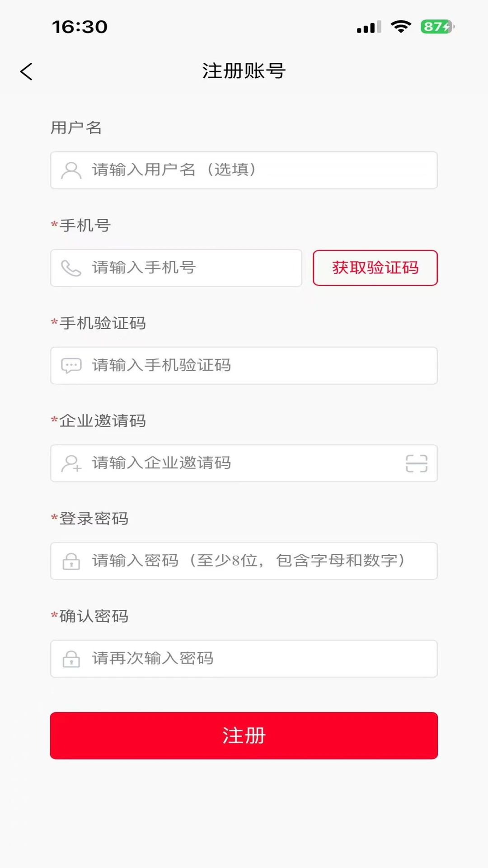Tap the scan QR icon in invitation field
Viewport: 488px width, 868px height.
tap(416, 463)
